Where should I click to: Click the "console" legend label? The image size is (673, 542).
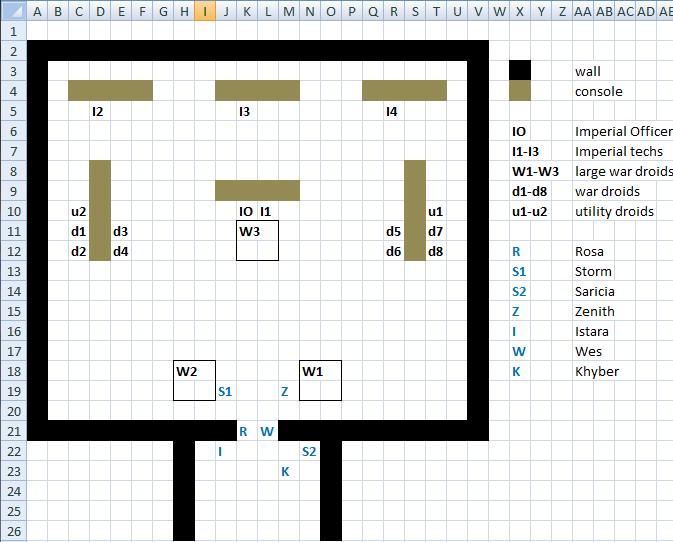click(x=599, y=91)
